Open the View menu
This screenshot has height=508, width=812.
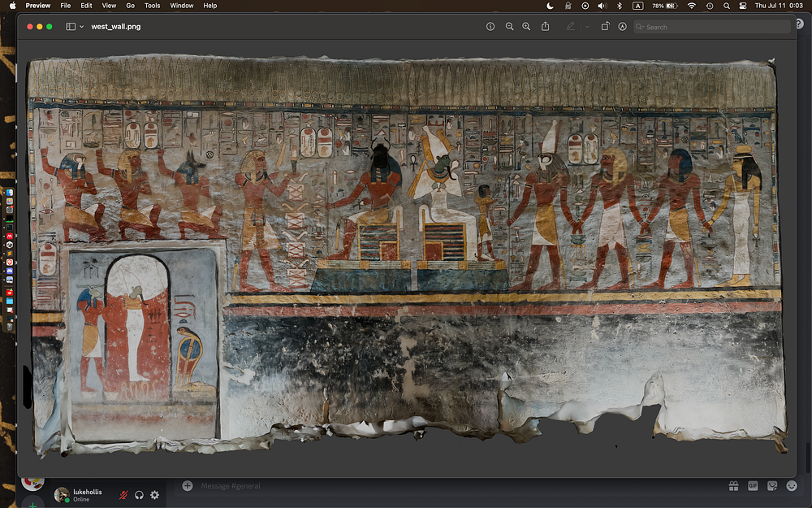click(108, 6)
